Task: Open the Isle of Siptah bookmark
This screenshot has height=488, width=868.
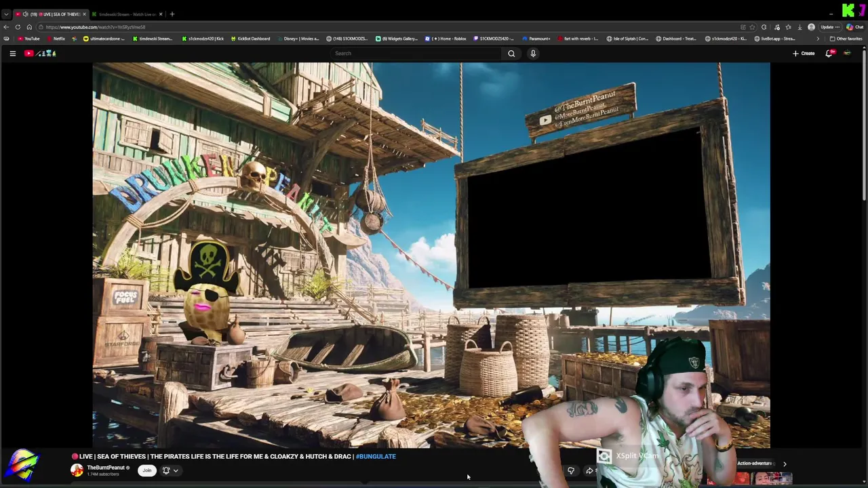Action: click(x=627, y=39)
